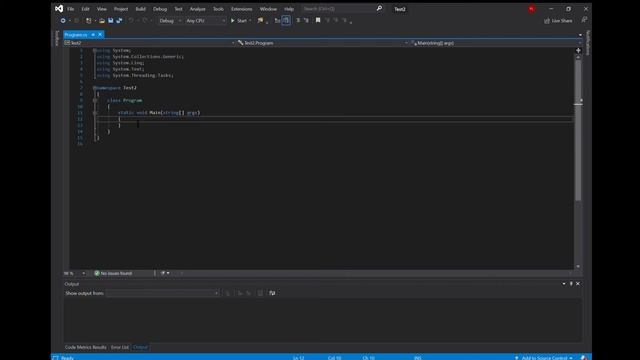Open the Project menu
Image resolution: width=640 pixels, height=360 pixels.
(121, 9)
